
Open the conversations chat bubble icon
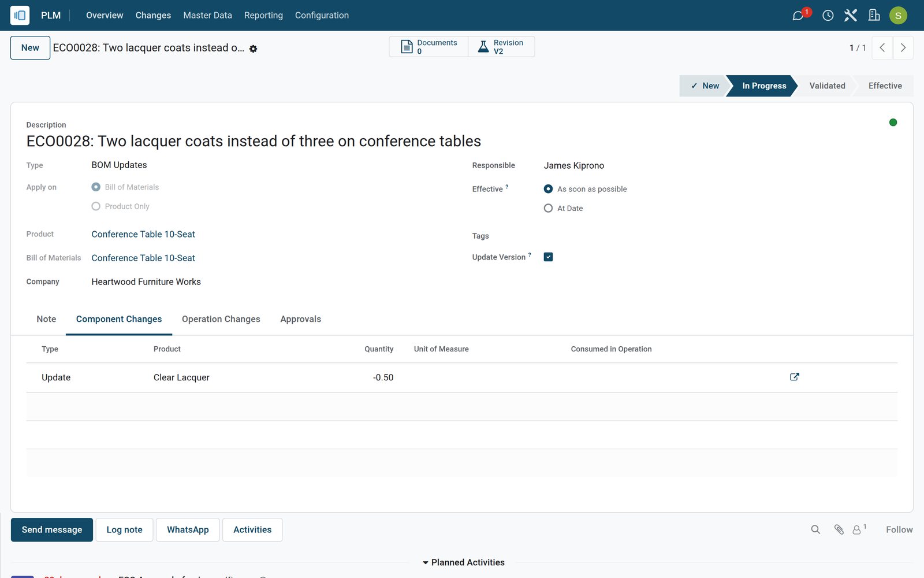pyautogui.click(x=798, y=16)
